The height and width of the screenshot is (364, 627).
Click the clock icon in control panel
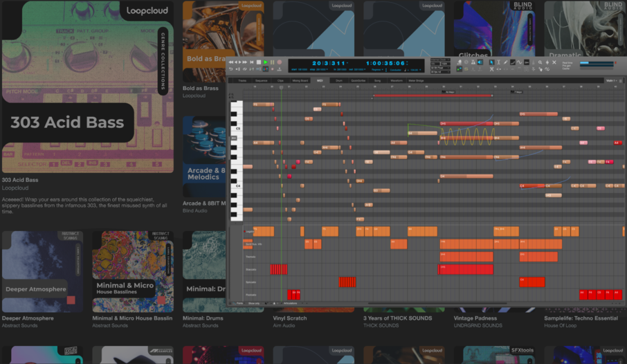pos(466,62)
